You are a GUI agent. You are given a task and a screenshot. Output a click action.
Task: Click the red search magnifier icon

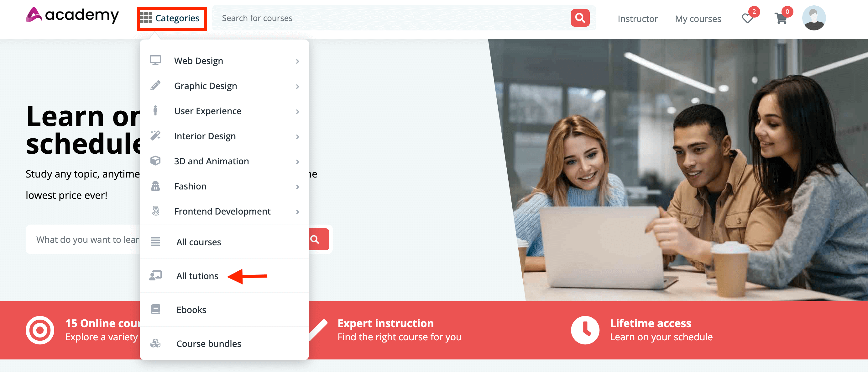click(x=580, y=18)
